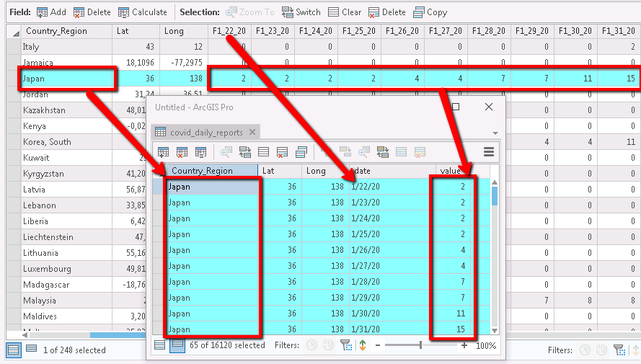Filter by extent icon in main table footer

tap(620, 350)
